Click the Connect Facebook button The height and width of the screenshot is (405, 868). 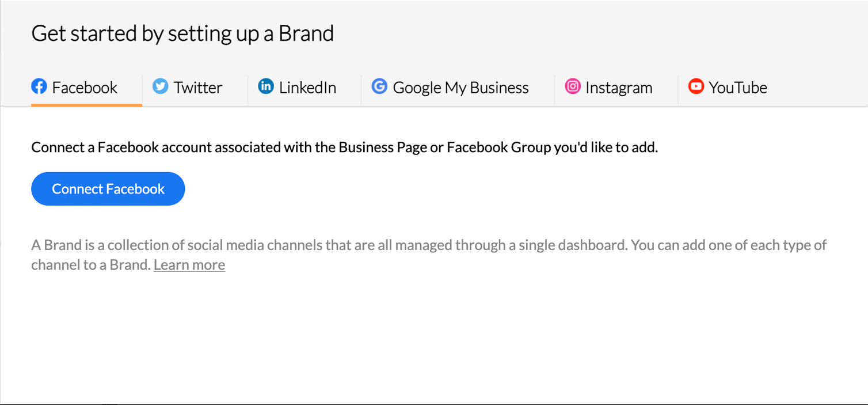108,189
